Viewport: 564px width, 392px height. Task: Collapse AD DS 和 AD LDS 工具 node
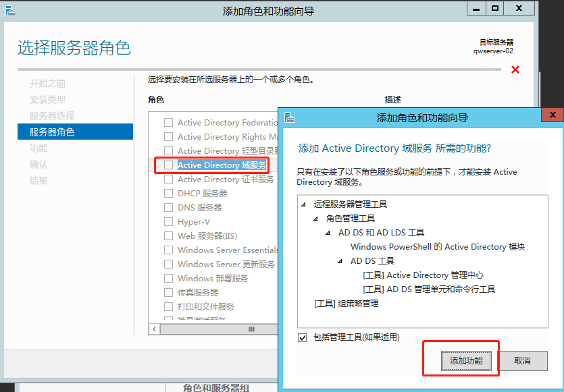pos(328,233)
